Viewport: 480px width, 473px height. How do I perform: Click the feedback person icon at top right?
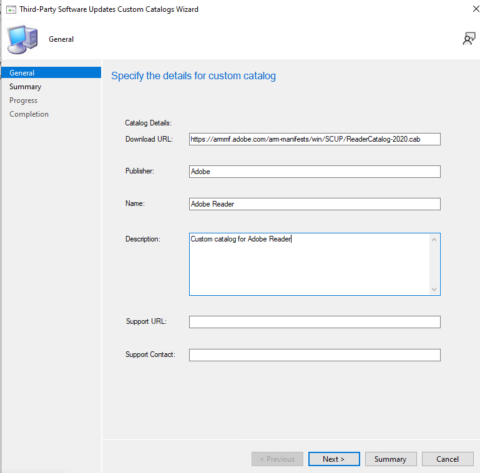(x=469, y=39)
